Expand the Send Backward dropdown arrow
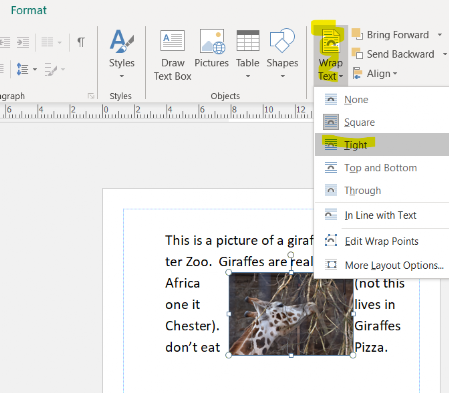Screen dimensions: 449x393 click(445, 54)
